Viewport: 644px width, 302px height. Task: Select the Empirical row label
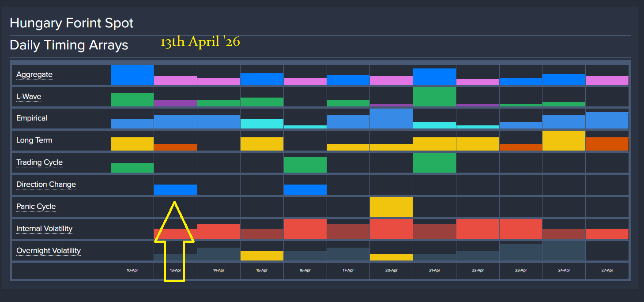[31, 118]
